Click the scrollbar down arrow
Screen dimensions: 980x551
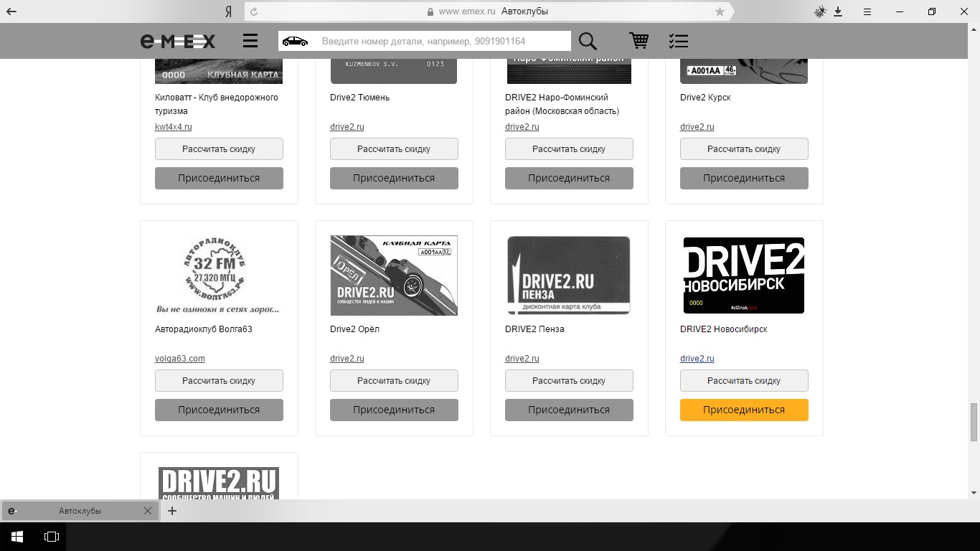tap(974, 493)
